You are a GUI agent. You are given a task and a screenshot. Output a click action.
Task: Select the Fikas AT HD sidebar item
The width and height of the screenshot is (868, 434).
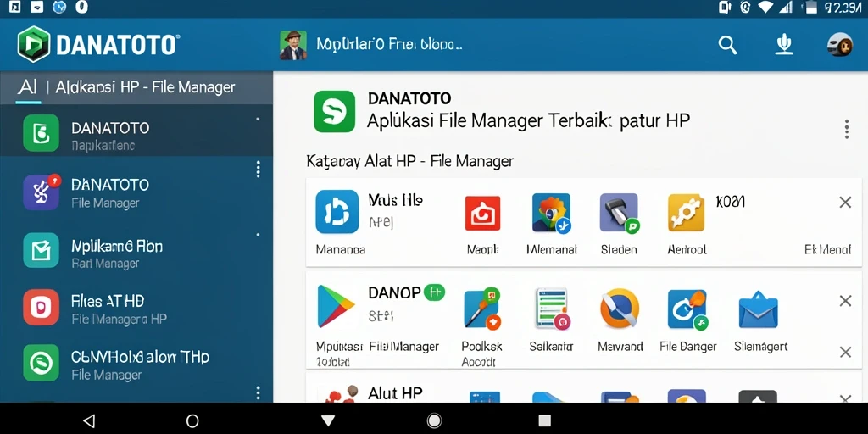[136, 308]
